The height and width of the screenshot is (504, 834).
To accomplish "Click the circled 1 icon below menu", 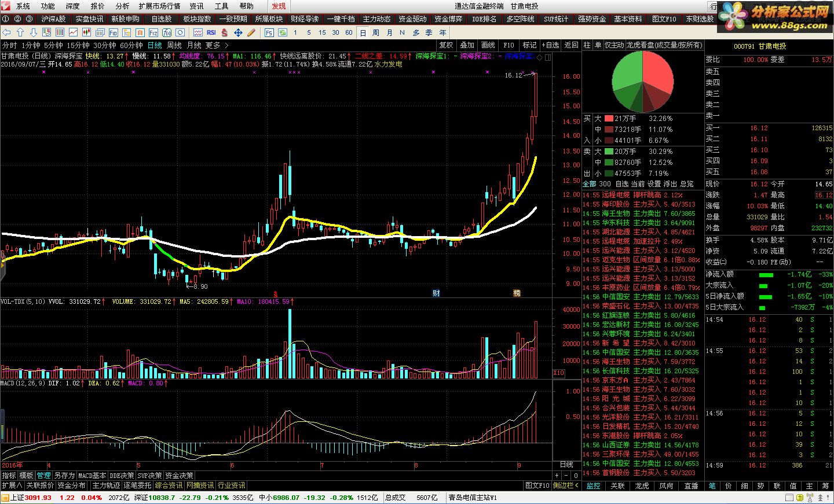I will tap(5, 19).
